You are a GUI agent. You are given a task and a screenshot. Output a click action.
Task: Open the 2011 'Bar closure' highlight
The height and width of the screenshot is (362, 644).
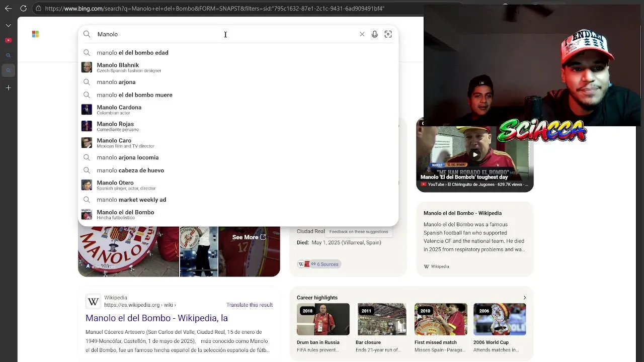[x=382, y=328]
